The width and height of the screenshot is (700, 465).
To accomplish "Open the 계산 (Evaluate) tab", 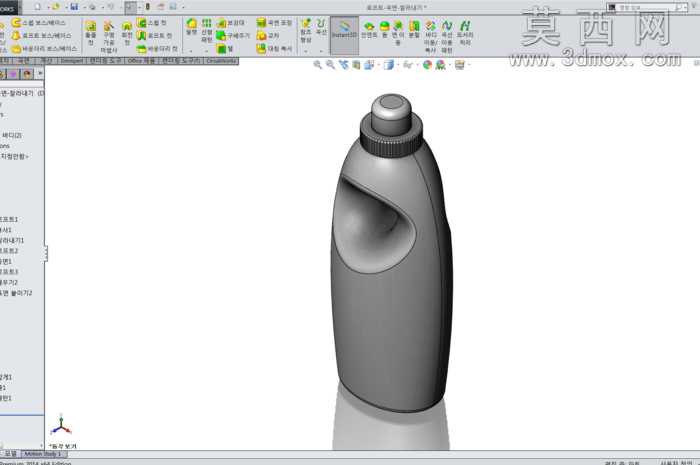I will (46, 61).
